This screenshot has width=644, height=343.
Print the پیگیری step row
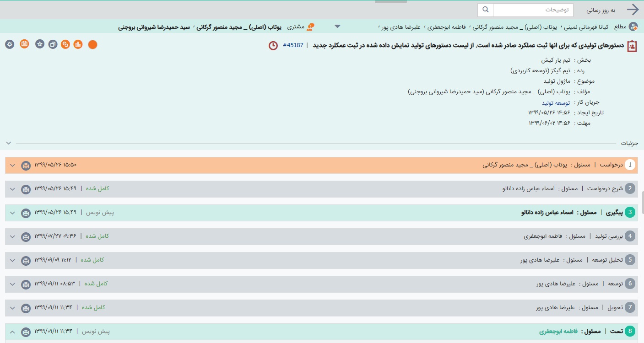click(26, 213)
